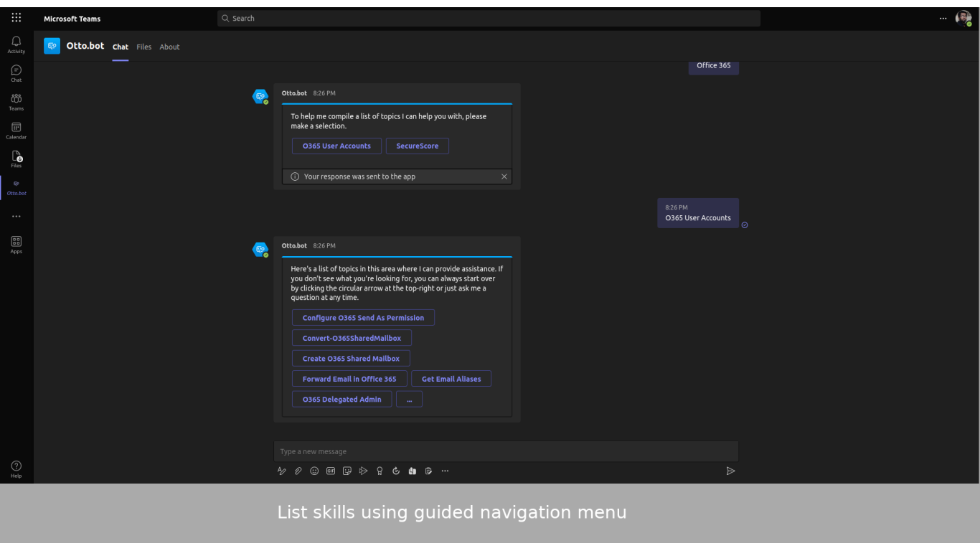Choose Forward Email in Office 365
The image size is (980, 551).
[349, 379]
